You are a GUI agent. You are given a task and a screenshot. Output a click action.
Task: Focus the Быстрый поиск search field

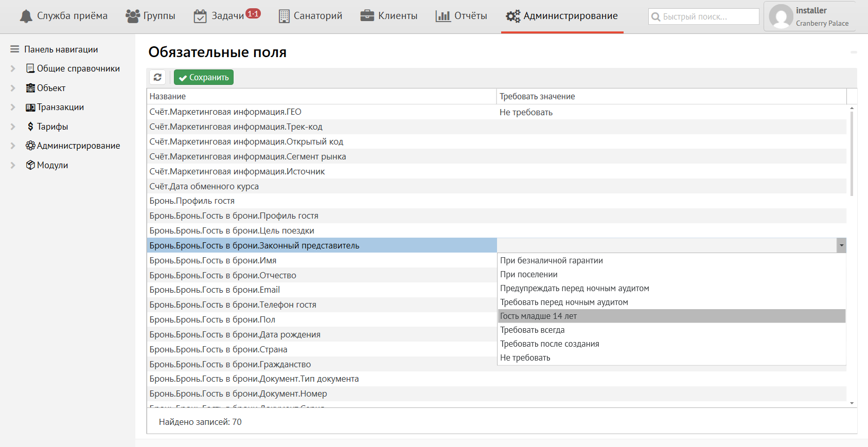[704, 16]
